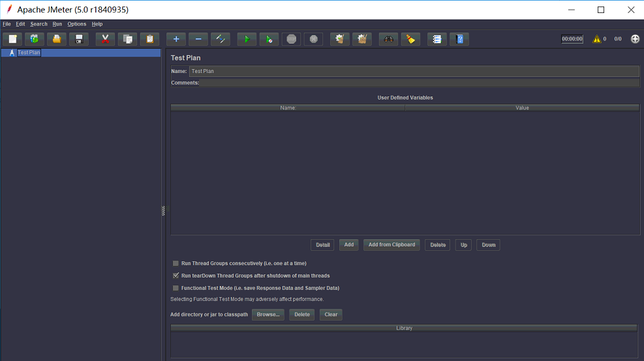644x361 pixels.
Task: Toggle Run Thread Groups consecutively checkbox
Action: (176, 263)
